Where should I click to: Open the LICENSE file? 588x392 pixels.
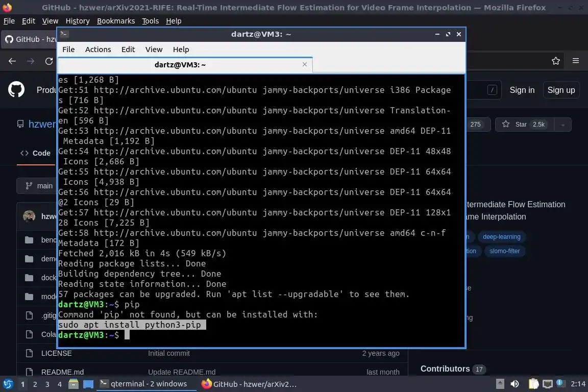[x=56, y=353]
